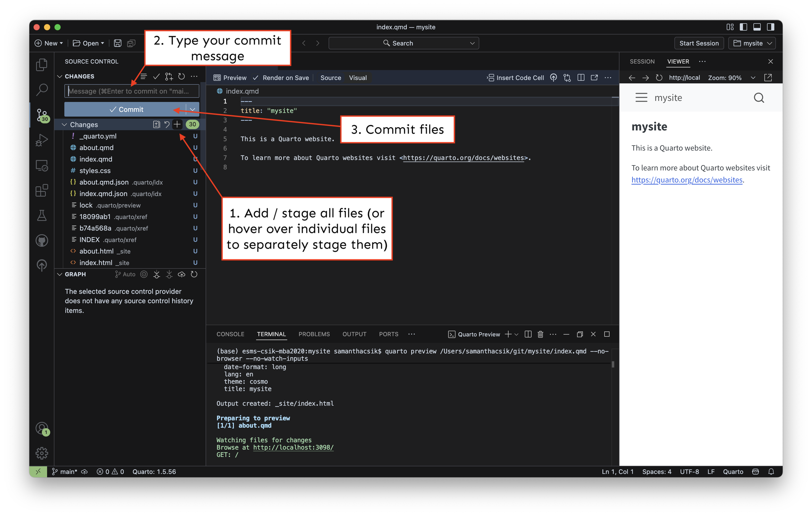Open the Accounts menu icon

click(x=42, y=428)
